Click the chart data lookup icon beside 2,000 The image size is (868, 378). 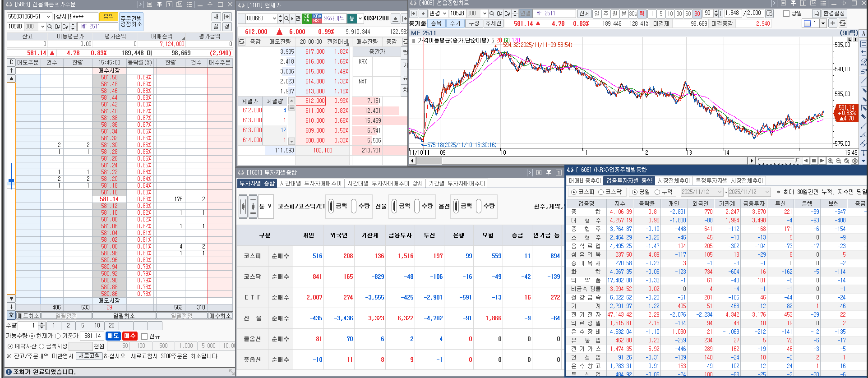click(x=769, y=14)
